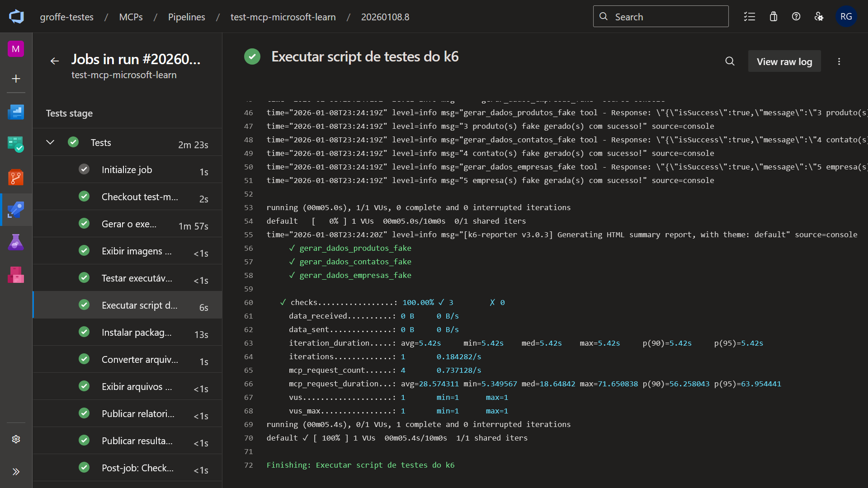
Task: Open the groffe-testes organization breadcrumb
Action: coord(66,17)
